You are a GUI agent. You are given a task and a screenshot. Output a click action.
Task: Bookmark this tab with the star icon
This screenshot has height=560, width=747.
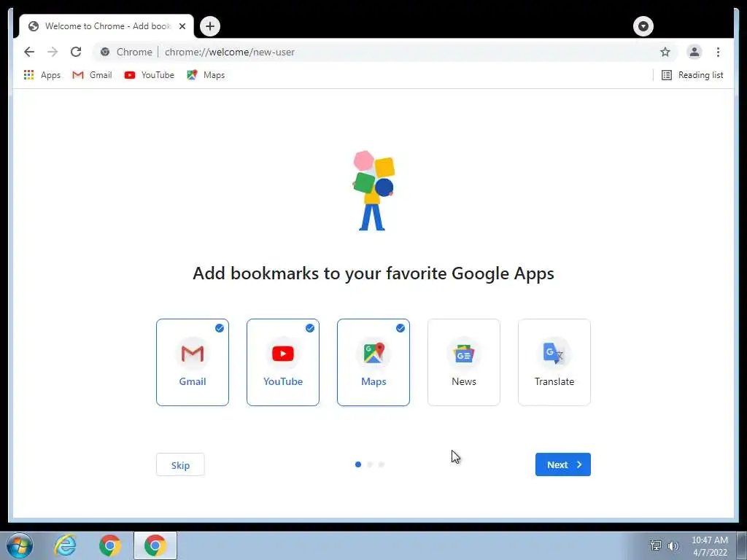tap(665, 52)
